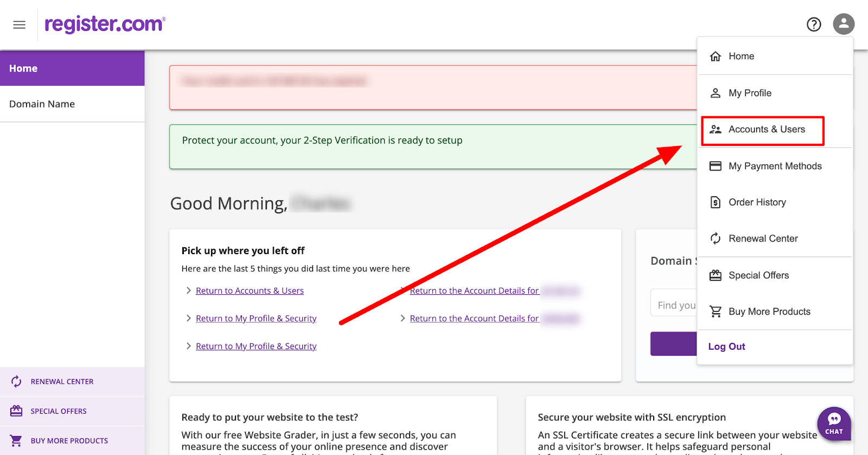Select Domain Name in left sidebar
The width and height of the screenshot is (868, 455).
point(42,104)
